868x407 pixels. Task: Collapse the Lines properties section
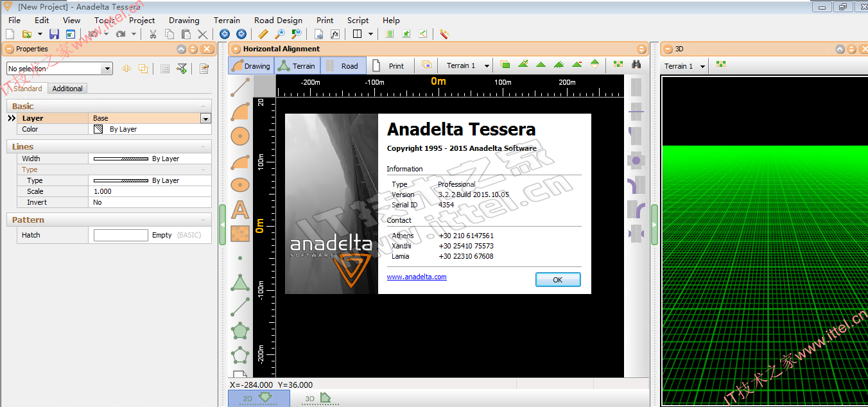tap(204, 147)
